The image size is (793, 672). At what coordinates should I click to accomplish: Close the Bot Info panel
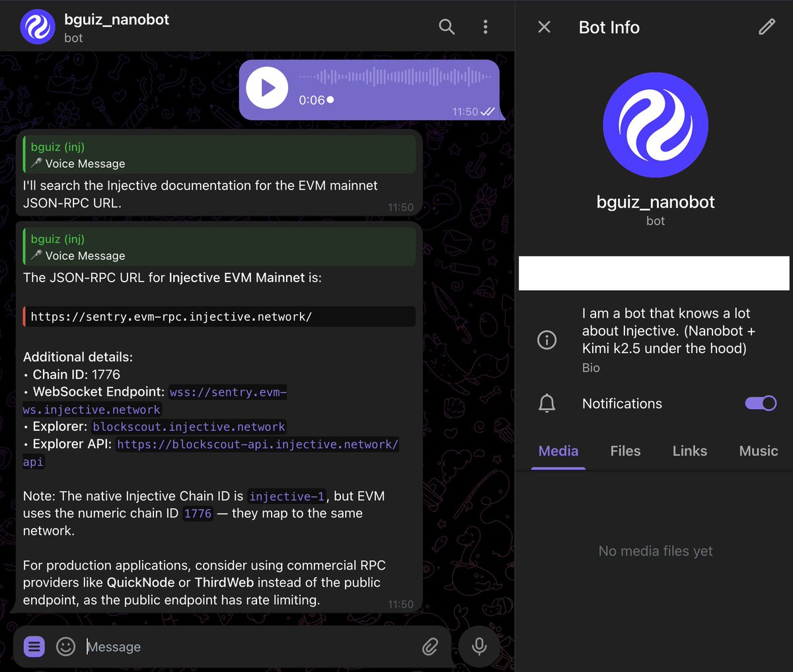pyautogui.click(x=544, y=27)
